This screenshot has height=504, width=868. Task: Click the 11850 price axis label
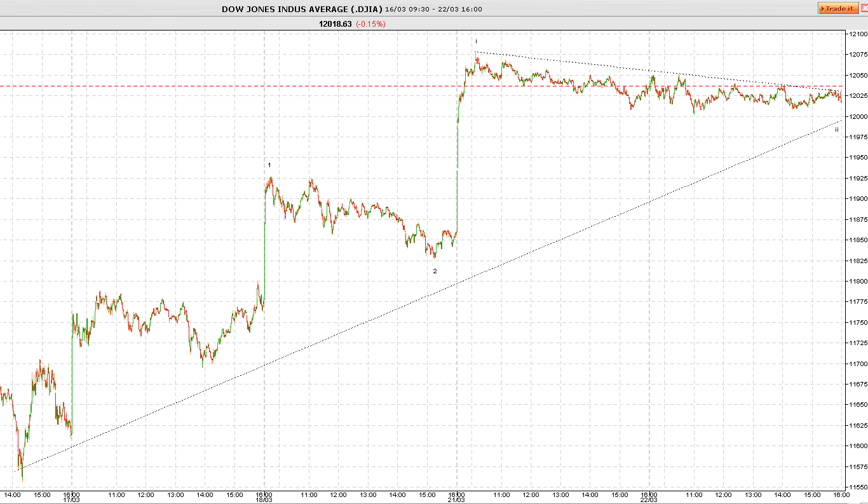tap(857, 240)
